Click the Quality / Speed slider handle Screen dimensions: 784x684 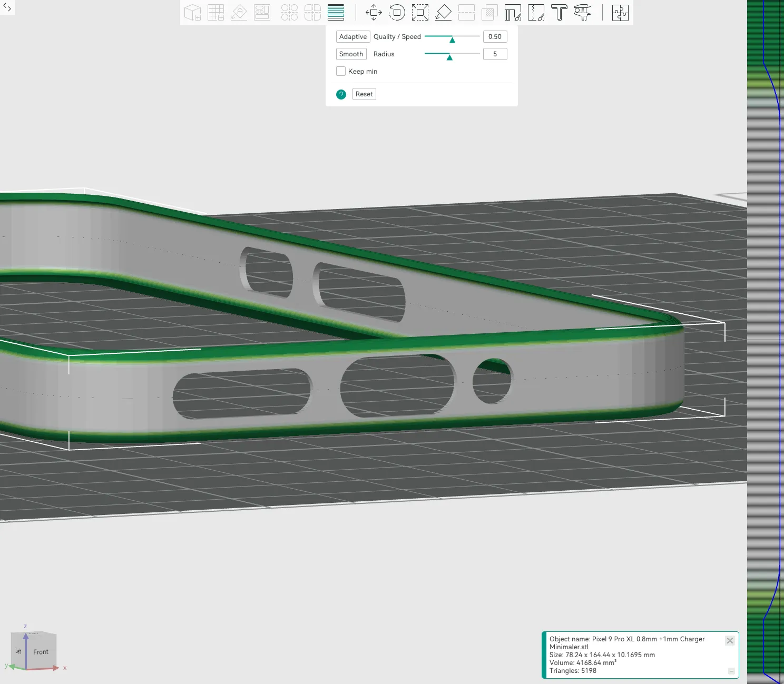(x=452, y=39)
